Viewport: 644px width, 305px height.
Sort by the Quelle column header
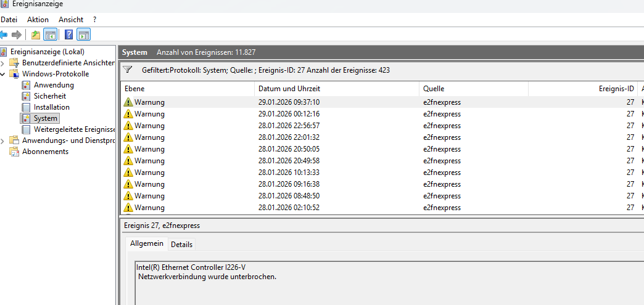[x=474, y=89]
